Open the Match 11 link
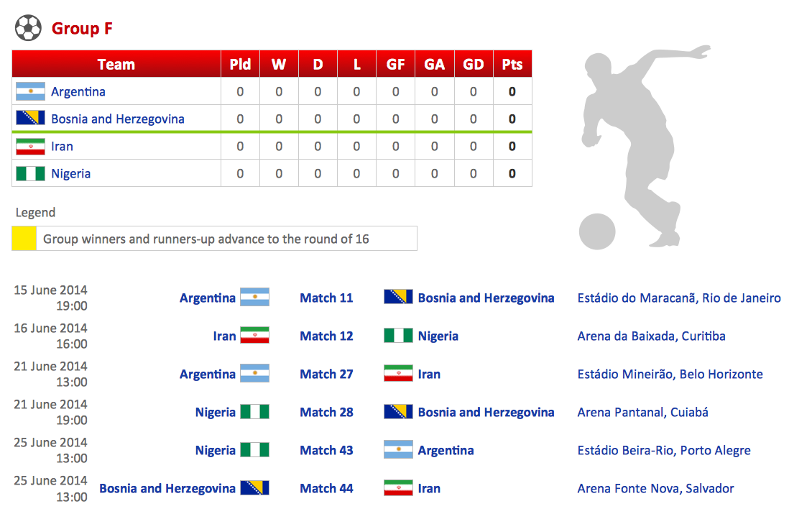The image size is (812, 514). click(x=326, y=298)
